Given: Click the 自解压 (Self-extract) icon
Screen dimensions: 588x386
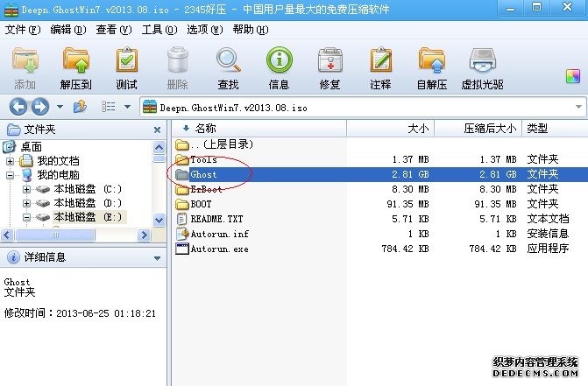Looking at the screenshot, I should tap(432, 68).
